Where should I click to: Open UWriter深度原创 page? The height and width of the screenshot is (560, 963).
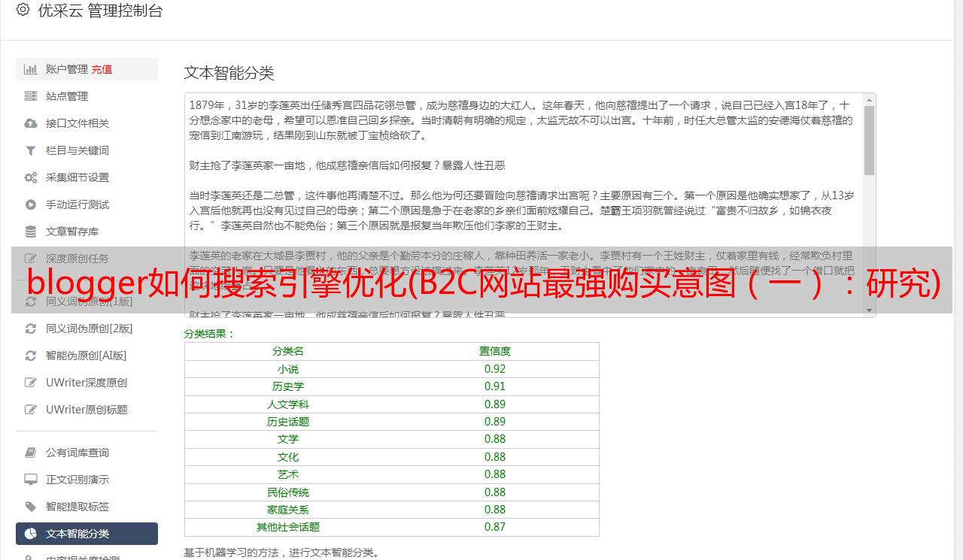click(87, 383)
